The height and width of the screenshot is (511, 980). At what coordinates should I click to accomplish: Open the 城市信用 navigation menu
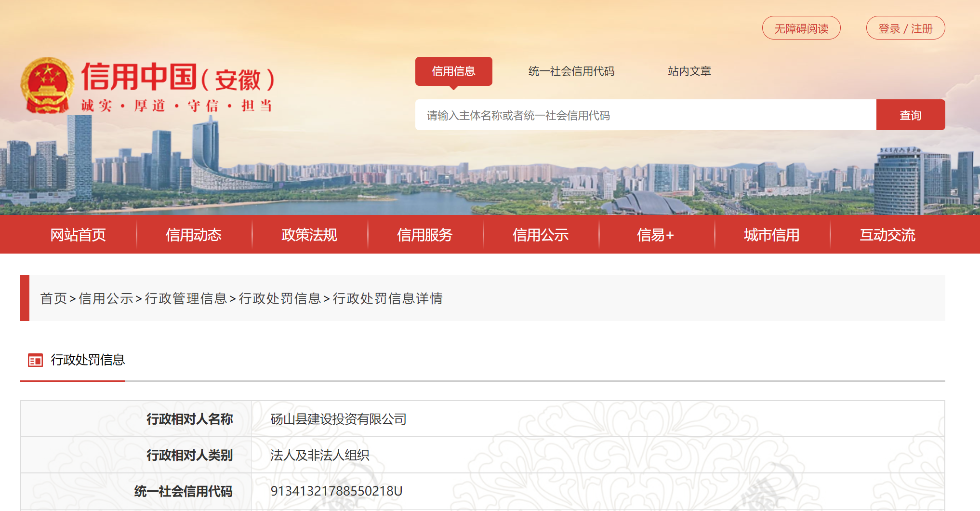(772, 235)
